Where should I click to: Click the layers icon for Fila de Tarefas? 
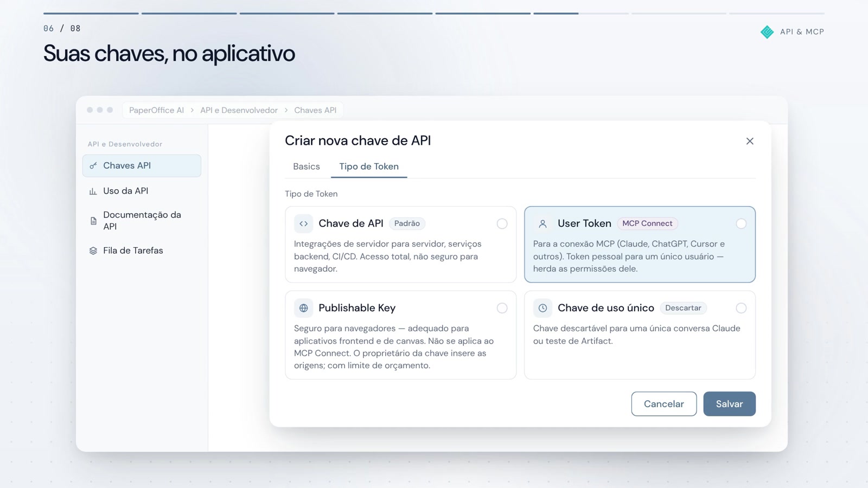(x=93, y=251)
